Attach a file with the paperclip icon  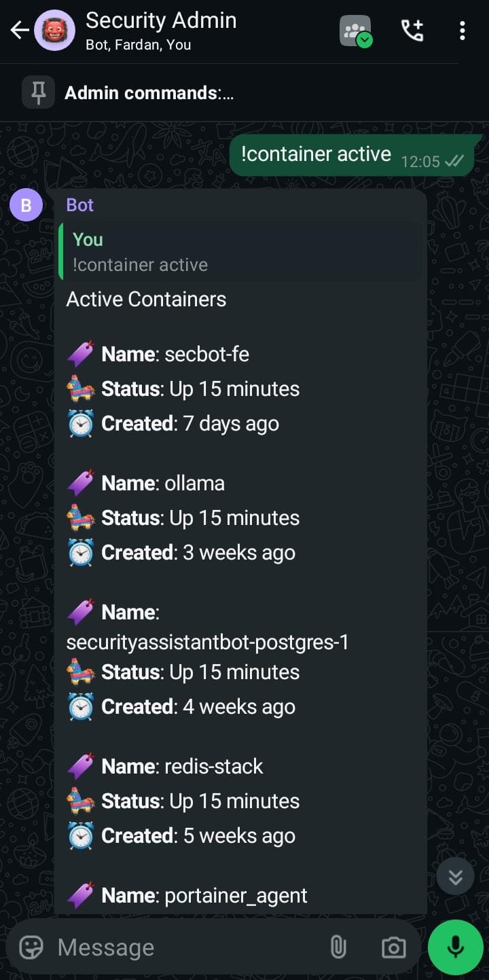tap(338, 947)
